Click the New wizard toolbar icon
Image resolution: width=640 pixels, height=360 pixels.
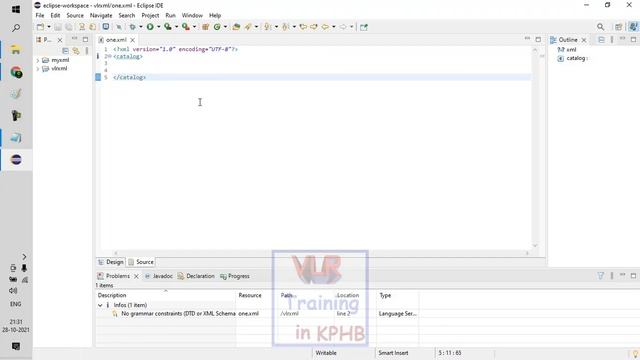[x=40, y=27]
